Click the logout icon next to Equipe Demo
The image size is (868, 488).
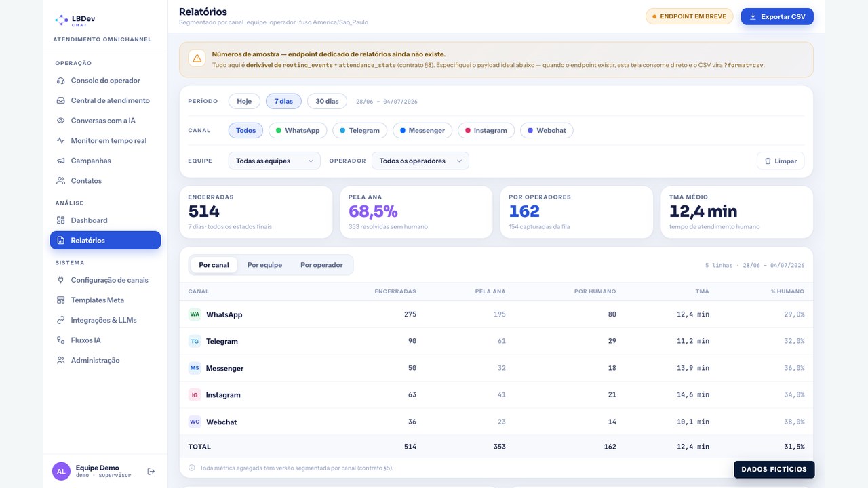pos(151,471)
